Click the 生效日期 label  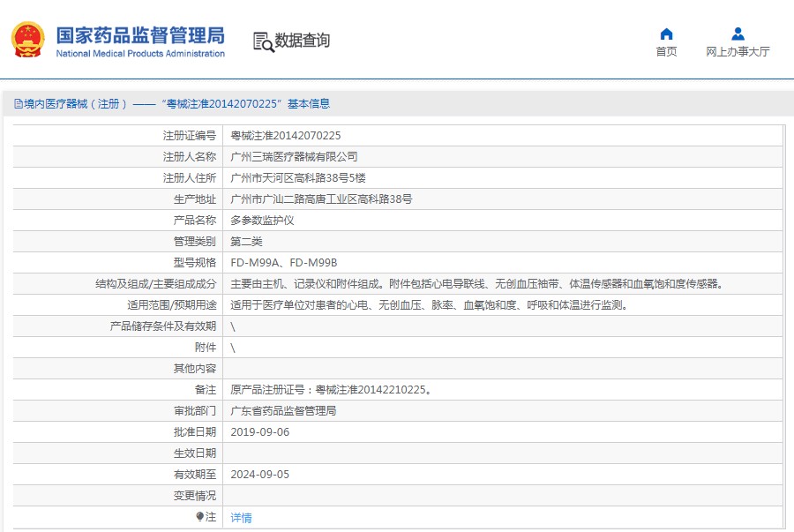(195, 453)
